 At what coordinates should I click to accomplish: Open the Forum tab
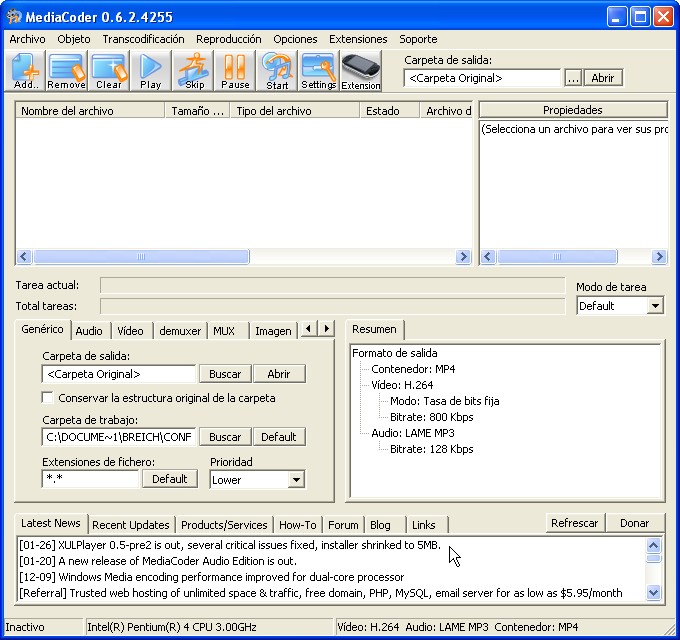pyautogui.click(x=343, y=525)
